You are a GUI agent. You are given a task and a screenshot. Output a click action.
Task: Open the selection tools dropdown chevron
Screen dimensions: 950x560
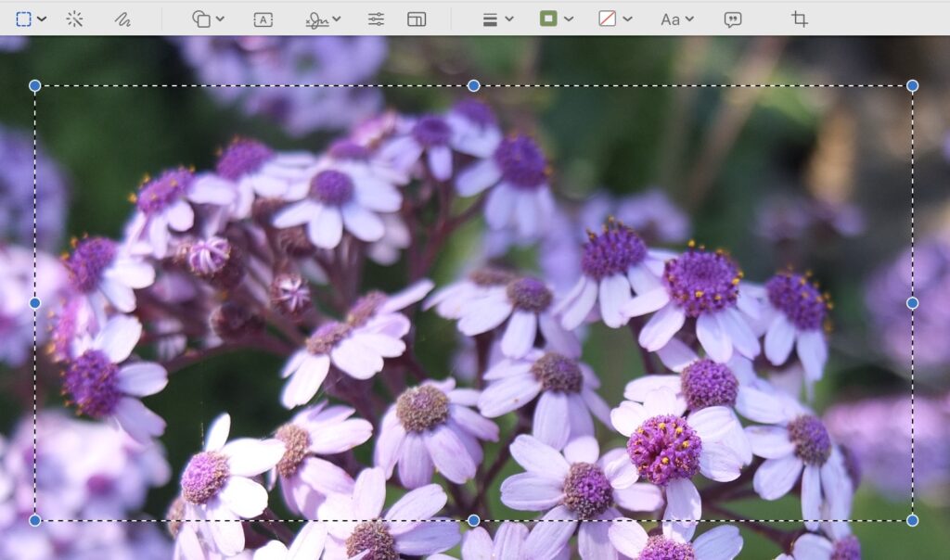click(x=42, y=19)
